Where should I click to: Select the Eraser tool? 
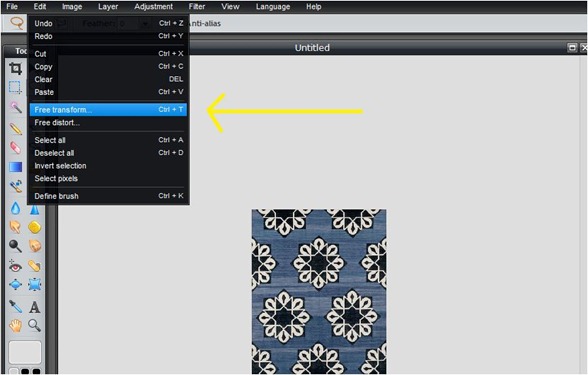pos(15,148)
